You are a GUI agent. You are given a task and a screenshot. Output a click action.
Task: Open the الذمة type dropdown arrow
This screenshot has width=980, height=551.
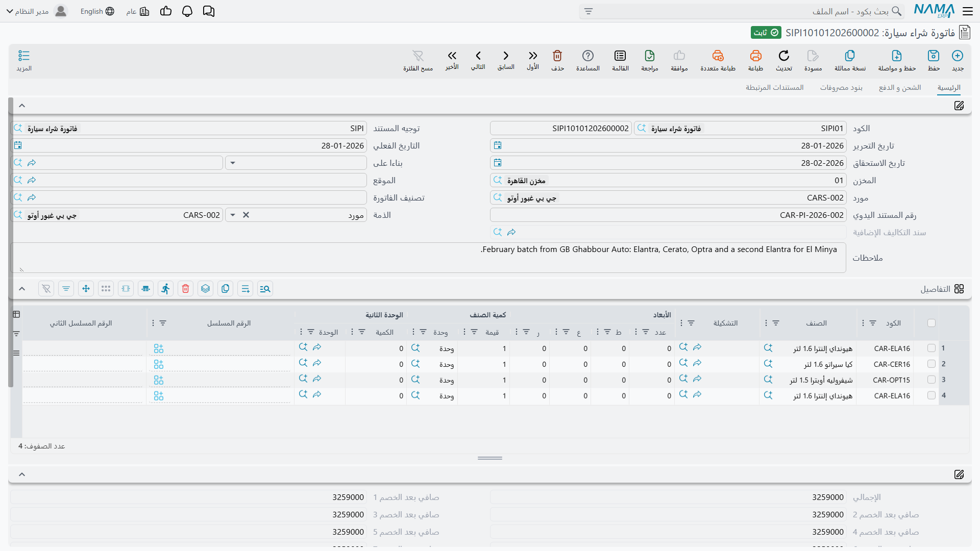pos(233,215)
